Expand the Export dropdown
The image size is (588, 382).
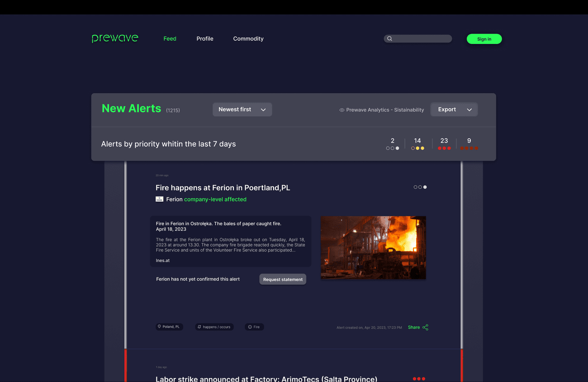point(454,110)
